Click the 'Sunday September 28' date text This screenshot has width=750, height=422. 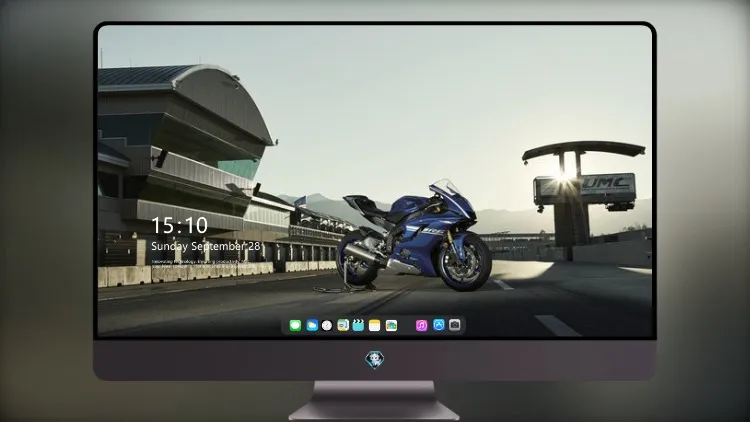[206, 246]
